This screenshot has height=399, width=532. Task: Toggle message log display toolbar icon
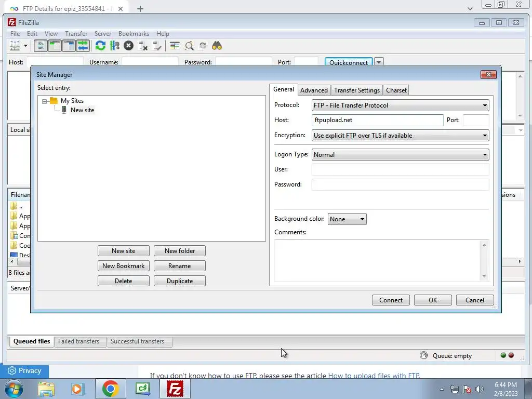point(41,46)
